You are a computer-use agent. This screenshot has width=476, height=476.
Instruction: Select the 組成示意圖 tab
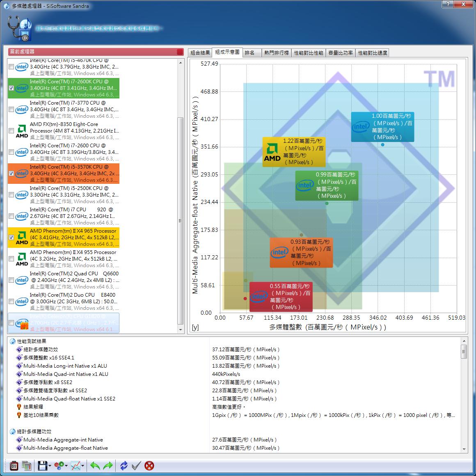pos(227,52)
